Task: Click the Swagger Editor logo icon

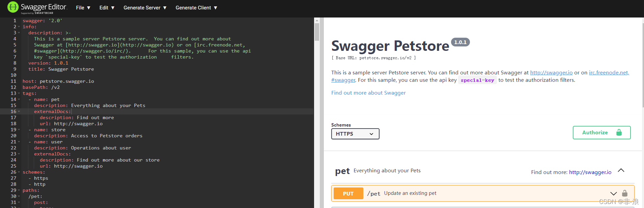Action: [x=13, y=7]
